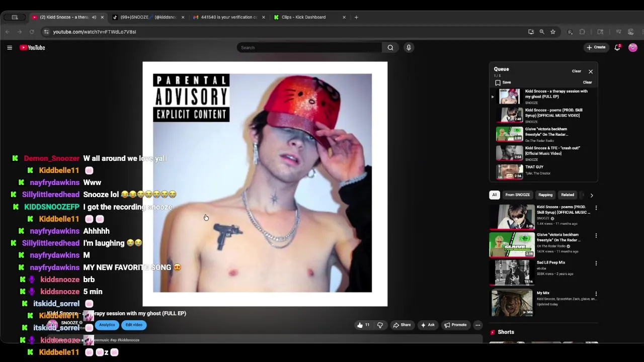Select the All filter chip
This screenshot has height=362, width=644.
click(495, 195)
